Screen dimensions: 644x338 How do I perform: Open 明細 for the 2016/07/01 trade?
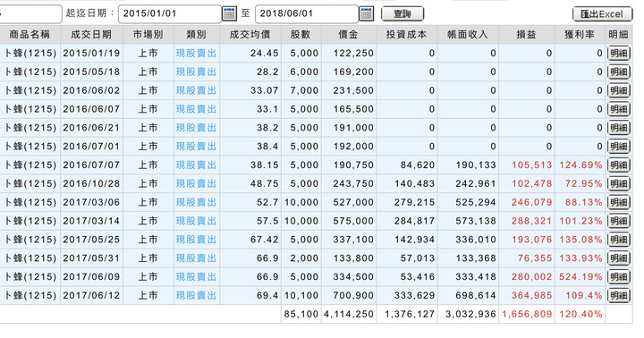pyautogui.click(x=619, y=147)
